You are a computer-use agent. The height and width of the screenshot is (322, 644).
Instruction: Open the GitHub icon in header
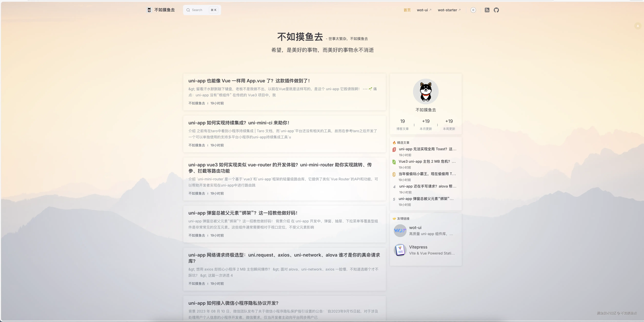point(496,10)
